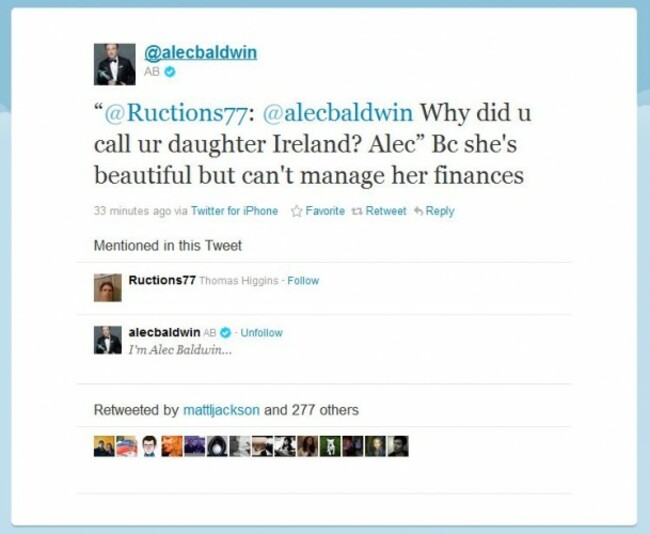Click the last retweeter avatar in the row
The height and width of the screenshot is (534, 650).
point(398,446)
